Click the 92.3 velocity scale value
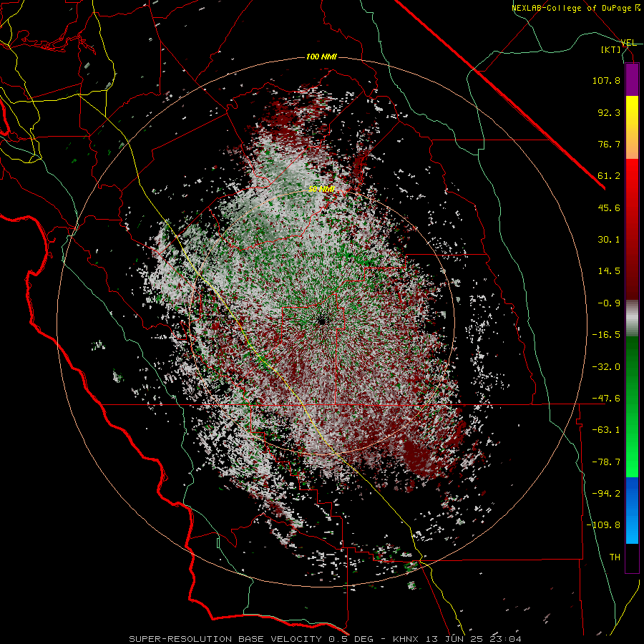The width and height of the screenshot is (644, 644). point(609,112)
